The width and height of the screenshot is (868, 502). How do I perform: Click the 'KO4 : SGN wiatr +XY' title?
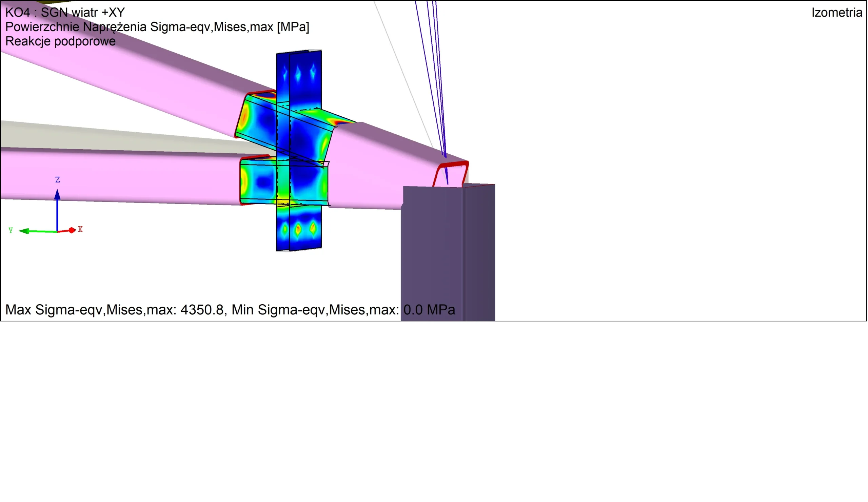65,13
